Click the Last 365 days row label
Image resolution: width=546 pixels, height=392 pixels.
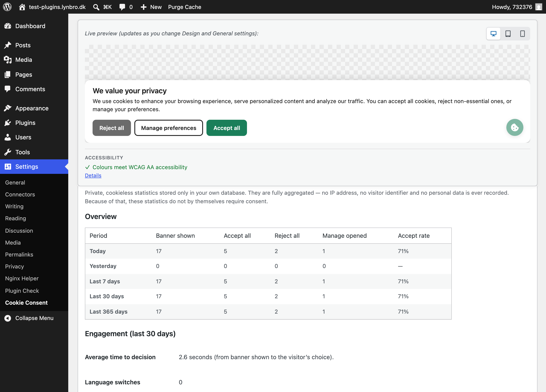pyautogui.click(x=109, y=312)
